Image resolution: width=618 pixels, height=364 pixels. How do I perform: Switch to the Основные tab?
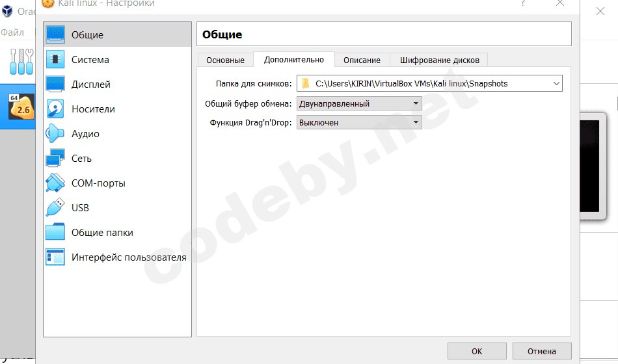coord(226,60)
